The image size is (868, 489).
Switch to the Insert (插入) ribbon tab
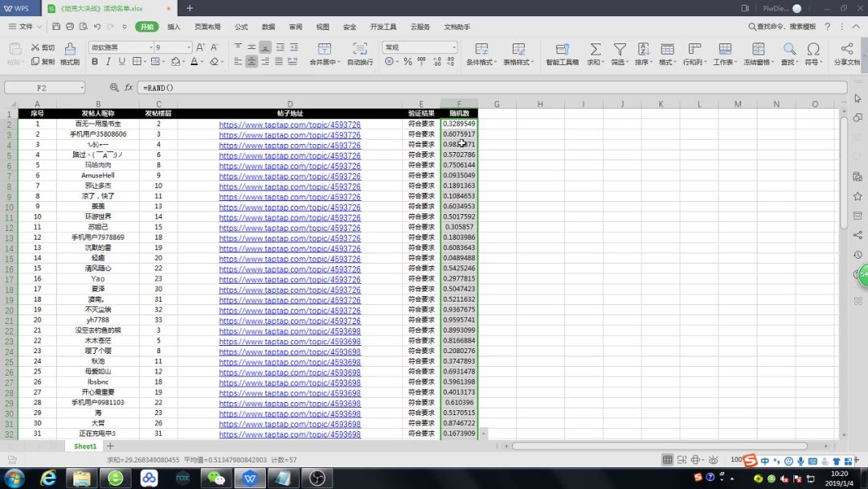[174, 27]
